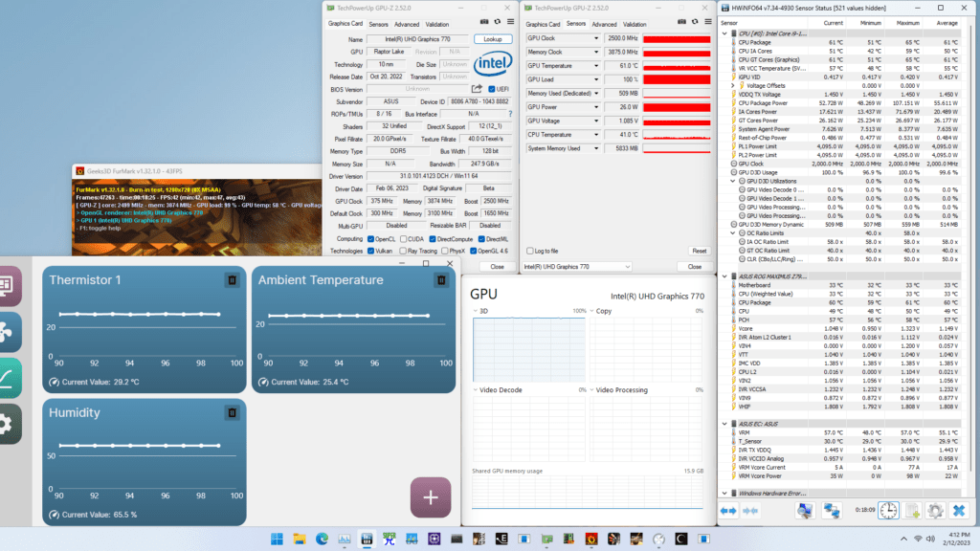
Task: Click HWiNFO clock reset icon
Action: click(888, 511)
